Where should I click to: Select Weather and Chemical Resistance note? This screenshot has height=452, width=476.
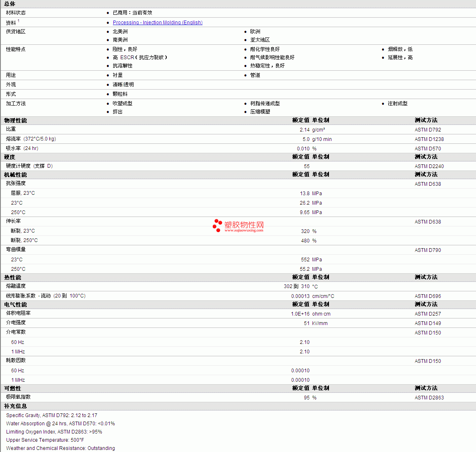tap(60, 448)
